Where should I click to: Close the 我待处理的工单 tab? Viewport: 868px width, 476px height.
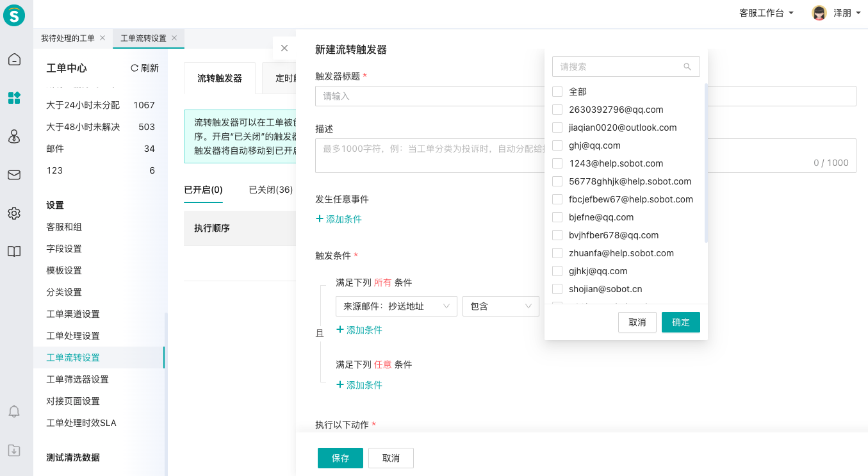click(102, 38)
